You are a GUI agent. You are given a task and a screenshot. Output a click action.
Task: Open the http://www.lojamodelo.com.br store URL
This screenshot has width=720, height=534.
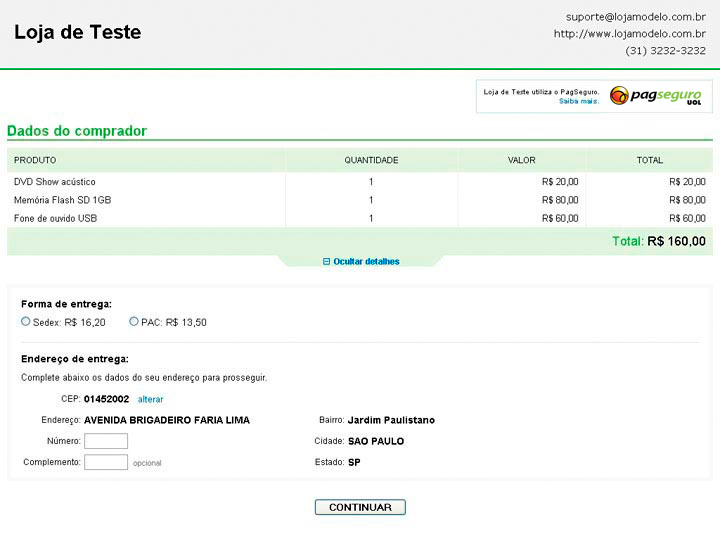pyautogui.click(x=630, y=33)
